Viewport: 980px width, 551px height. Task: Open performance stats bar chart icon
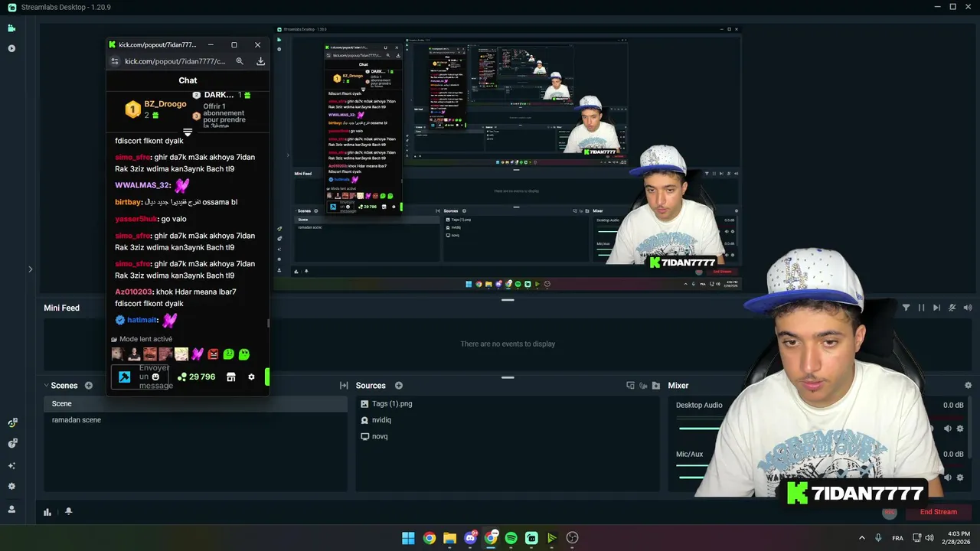tap(47, 512)
